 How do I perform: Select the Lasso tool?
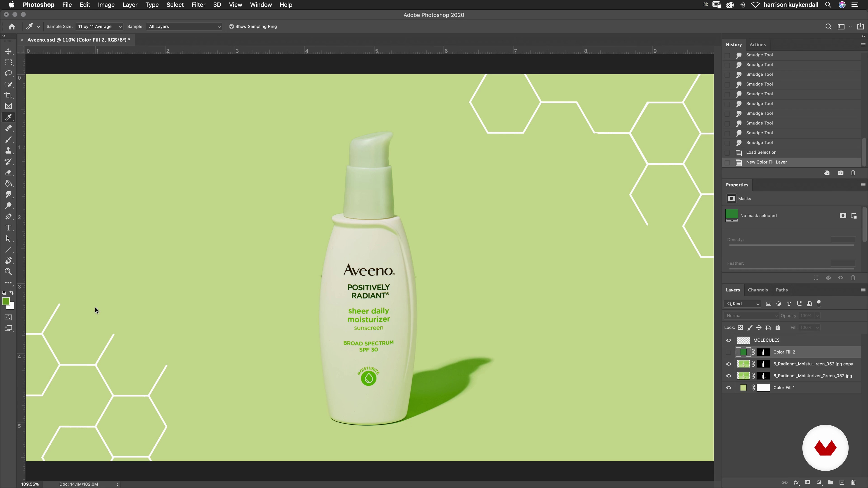coord(8,74)
